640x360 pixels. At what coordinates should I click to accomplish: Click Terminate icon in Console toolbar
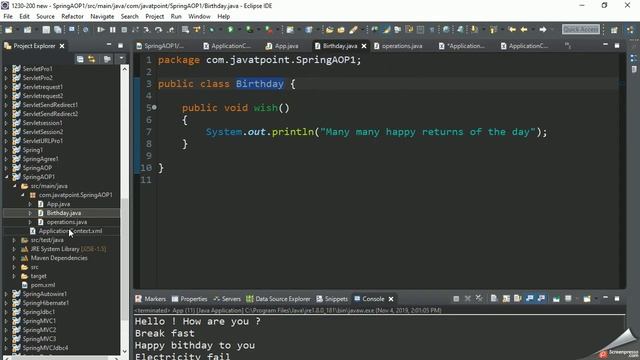tap(456, 299)
